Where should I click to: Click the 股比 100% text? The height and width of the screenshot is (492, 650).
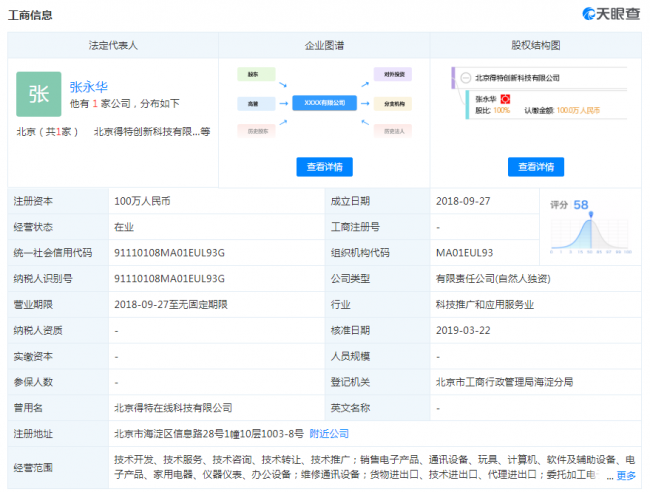pos(492,110)
